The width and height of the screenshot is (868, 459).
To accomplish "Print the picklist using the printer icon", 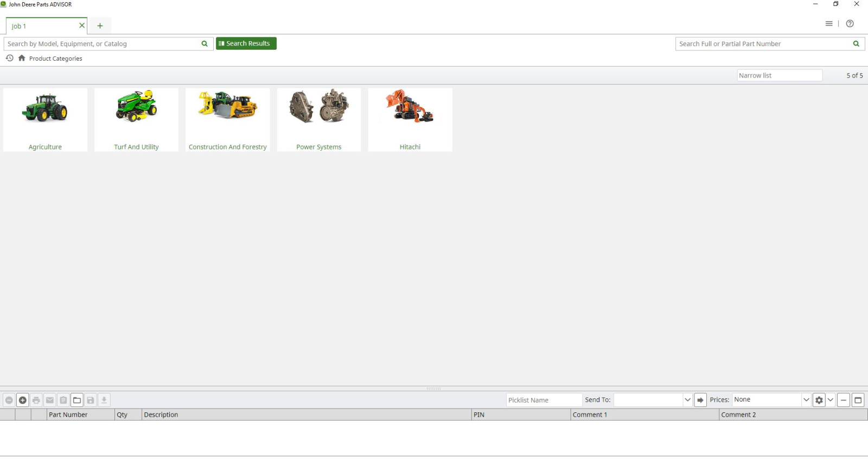I will (36, 400).
